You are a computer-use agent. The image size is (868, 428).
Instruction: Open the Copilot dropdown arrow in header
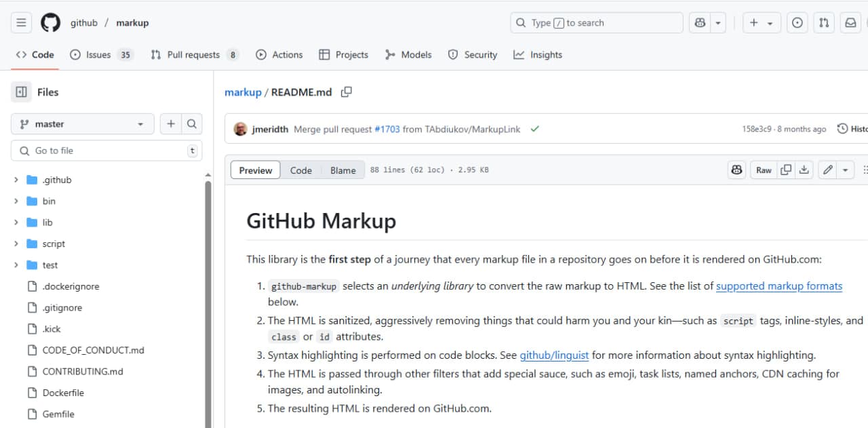[x=719, y=22]
